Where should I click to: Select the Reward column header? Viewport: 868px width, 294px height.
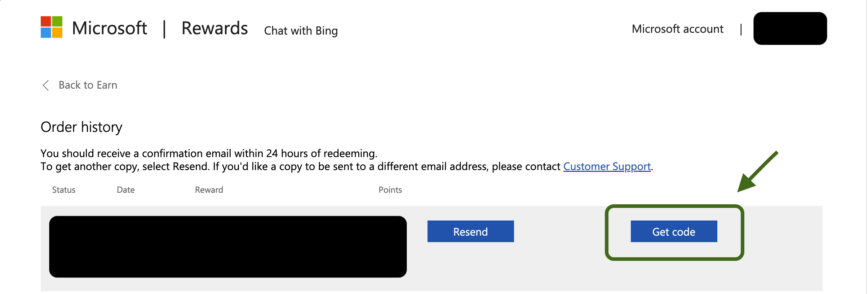coord(209,190)
